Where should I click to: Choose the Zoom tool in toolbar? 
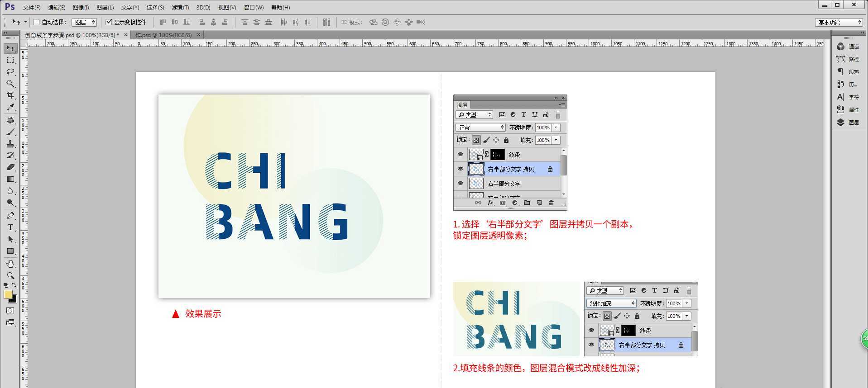coord(10,275)
